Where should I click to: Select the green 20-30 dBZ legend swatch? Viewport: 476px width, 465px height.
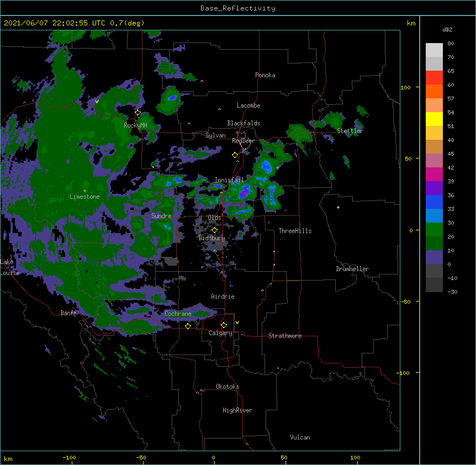click(x=434, y=230)
